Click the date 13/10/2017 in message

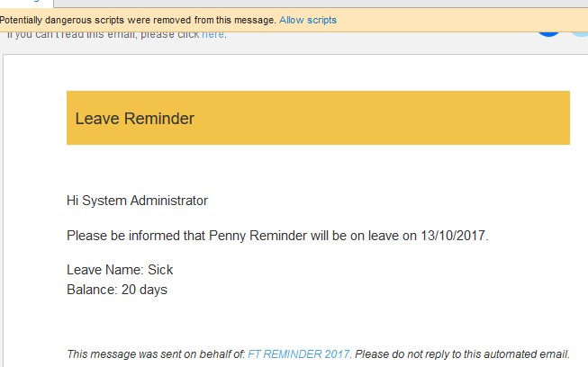click(453, 236)
